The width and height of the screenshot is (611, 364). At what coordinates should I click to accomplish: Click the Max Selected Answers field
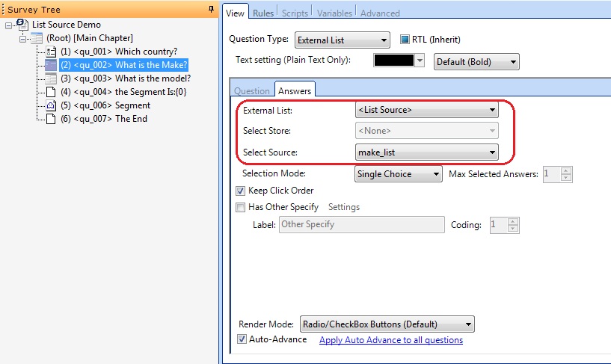(551, 174)
